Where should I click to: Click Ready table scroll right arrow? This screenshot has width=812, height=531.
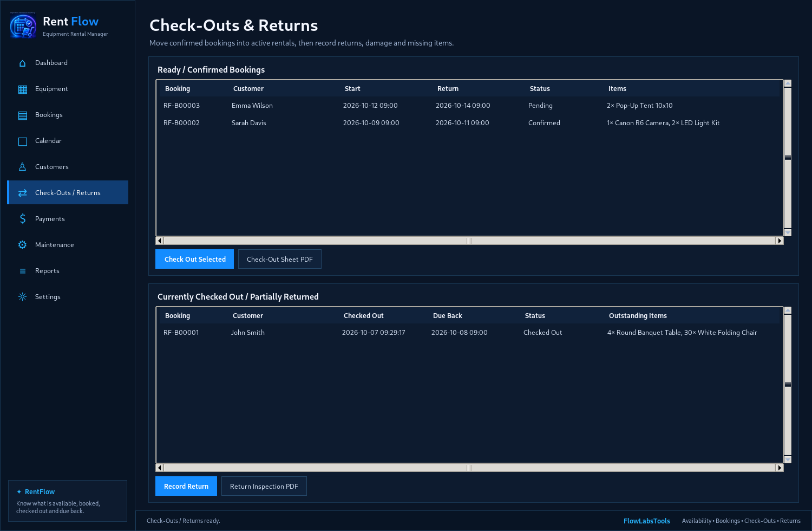[x=780, y=241]
